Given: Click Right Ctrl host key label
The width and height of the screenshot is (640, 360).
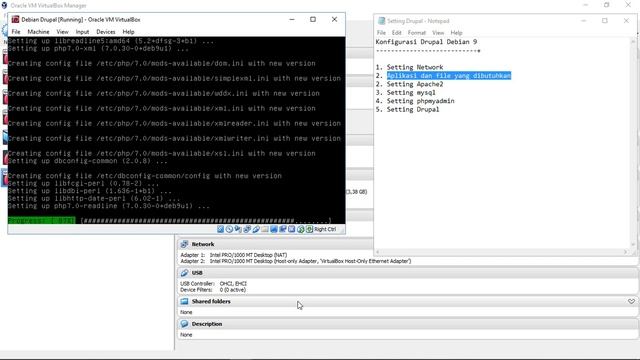Looking at the screenshot, I should (x=325, y=229).
